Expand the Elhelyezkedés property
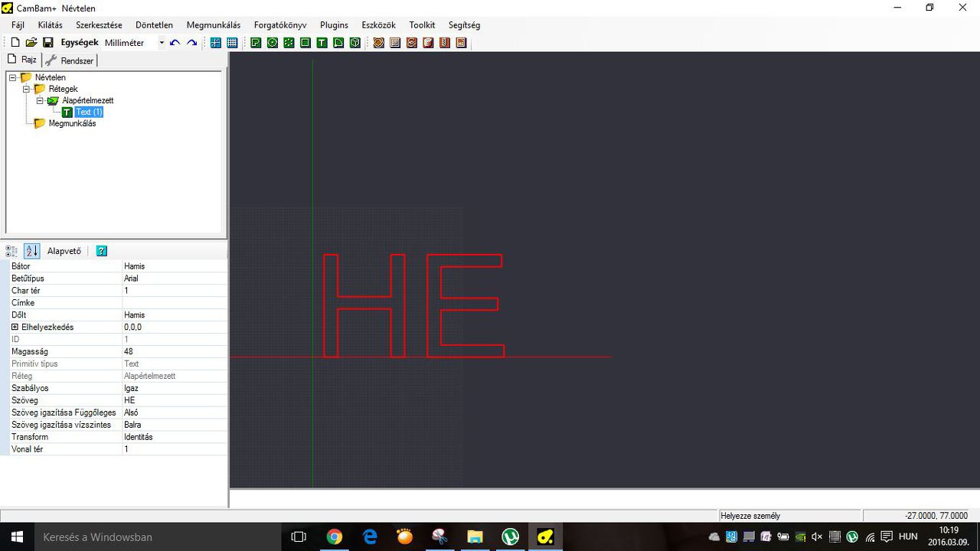This screenshot has width=980, height=551. click(x=15, y=327)
